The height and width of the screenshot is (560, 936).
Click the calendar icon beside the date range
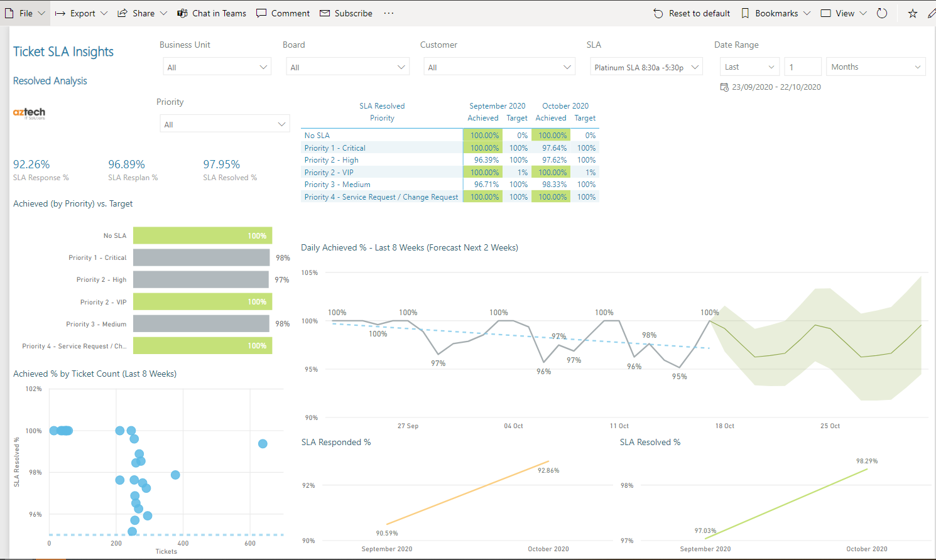coord(725,87)
